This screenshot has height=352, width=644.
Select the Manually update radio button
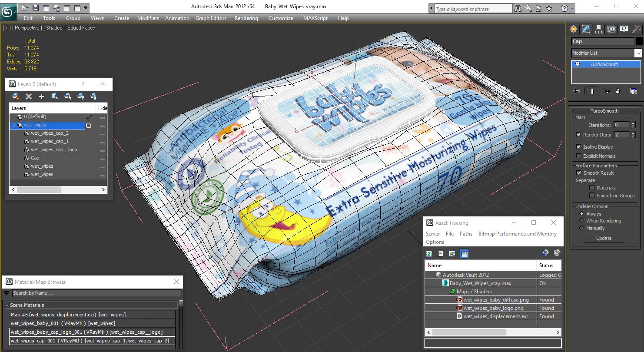(x=582, y=228)
